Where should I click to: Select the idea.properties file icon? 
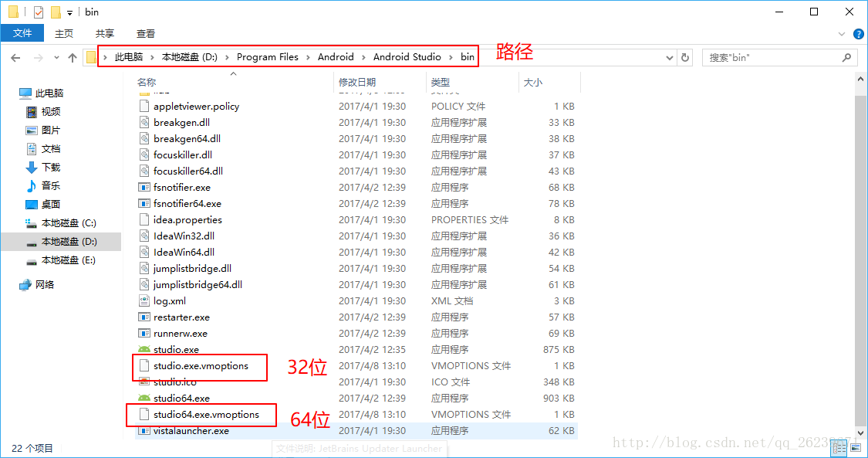[x=144, y=219]
